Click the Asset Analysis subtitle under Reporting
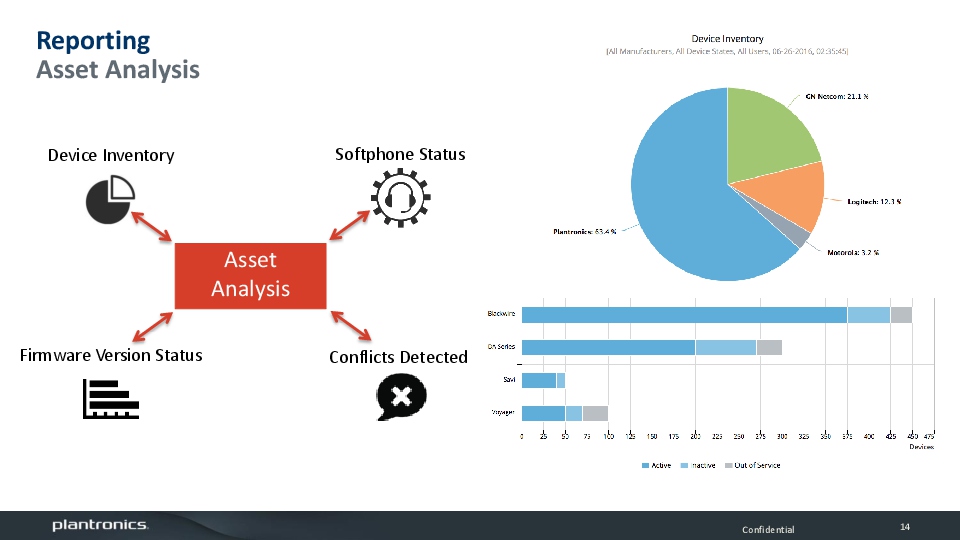960x540 pixels. pos(118,69)
